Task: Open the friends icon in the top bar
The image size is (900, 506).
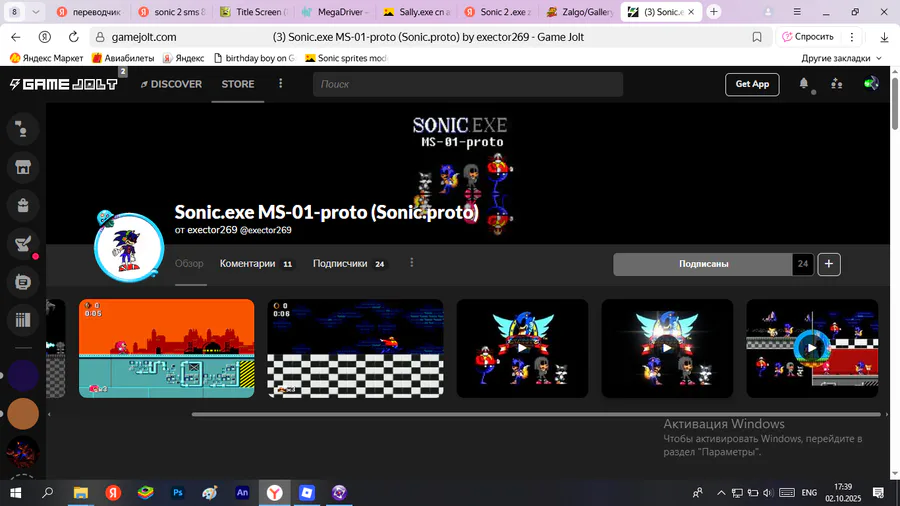Action: point(836,84)
